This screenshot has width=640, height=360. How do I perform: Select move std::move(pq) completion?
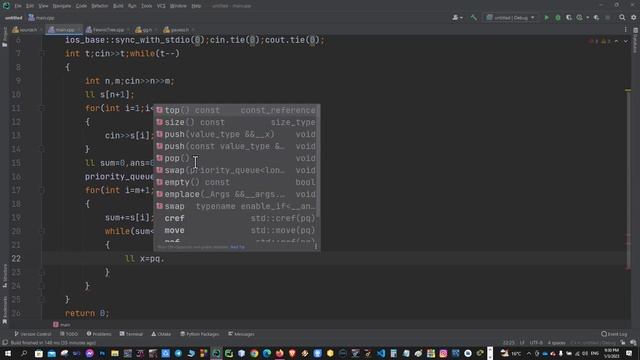point(236,231)
